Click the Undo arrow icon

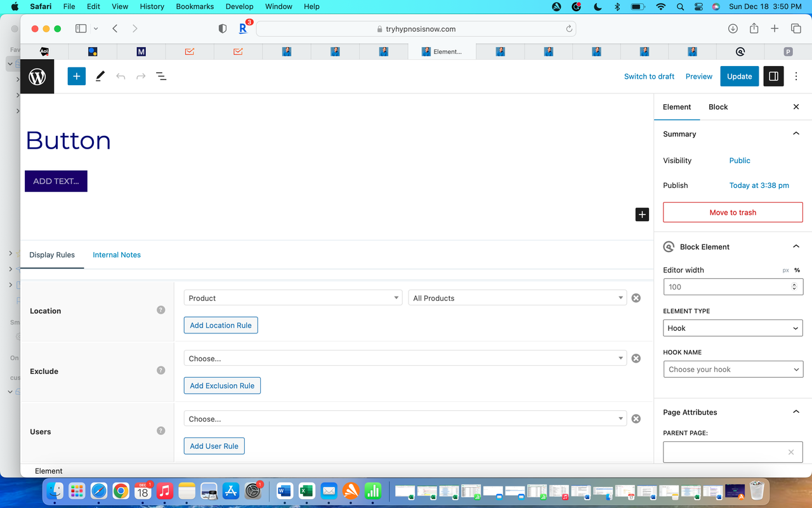point(121,76)
